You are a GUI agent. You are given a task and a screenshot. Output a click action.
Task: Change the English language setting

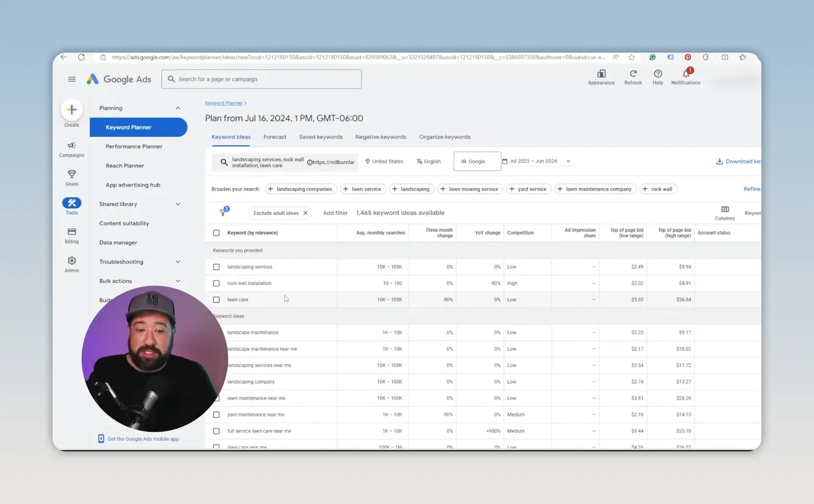click(429, 161)
